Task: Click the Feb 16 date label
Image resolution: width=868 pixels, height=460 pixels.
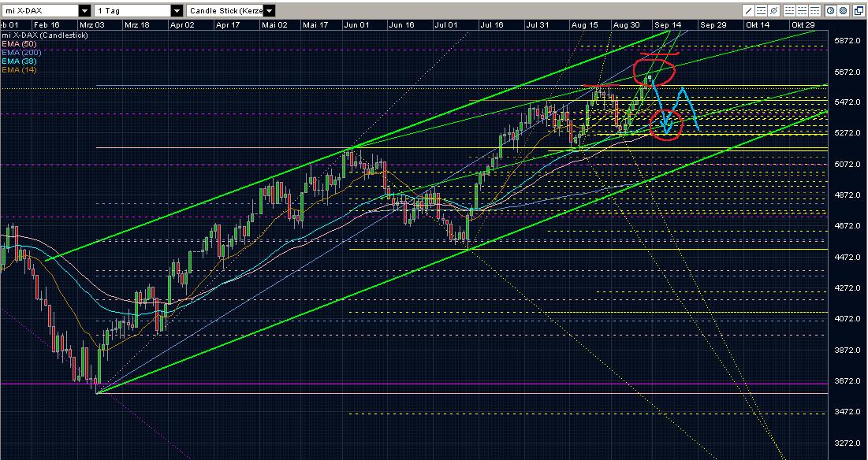Action: (x=47, y=25)
